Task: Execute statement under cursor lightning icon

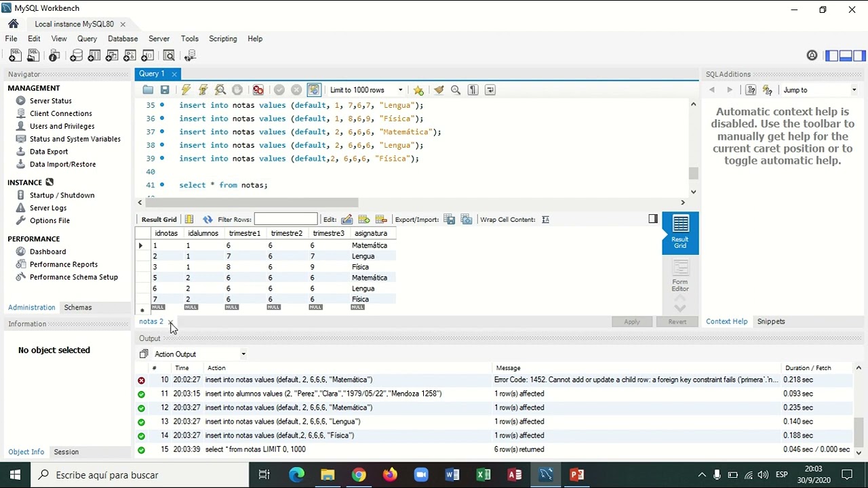Action: (x=203, y=89)
